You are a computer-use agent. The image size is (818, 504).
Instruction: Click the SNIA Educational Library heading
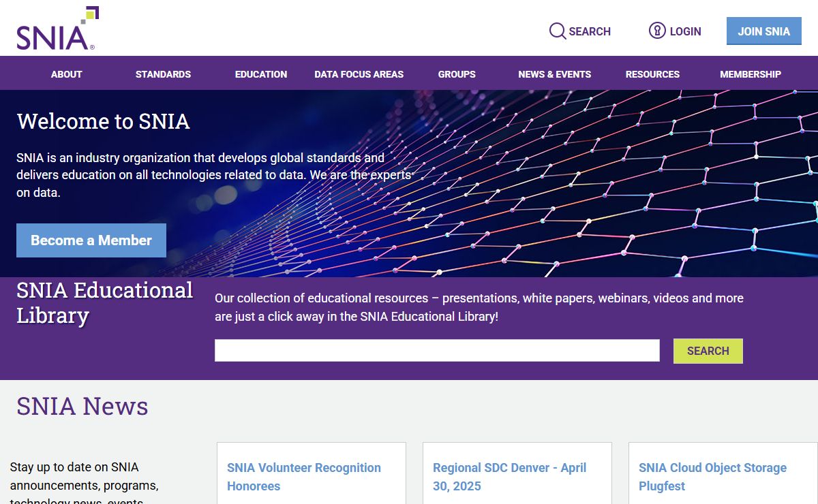pos(104,302)
